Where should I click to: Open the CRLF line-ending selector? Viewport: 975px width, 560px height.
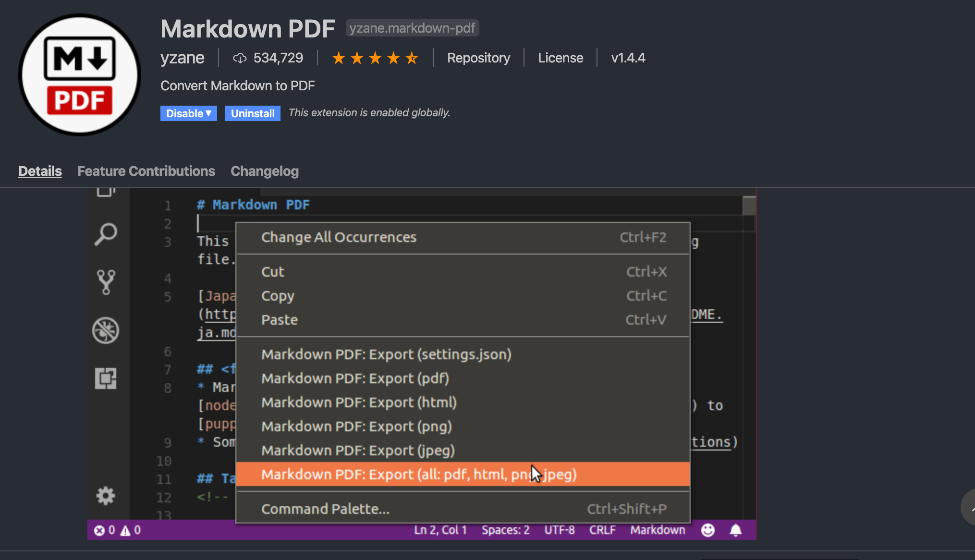[x=602, y=530]
